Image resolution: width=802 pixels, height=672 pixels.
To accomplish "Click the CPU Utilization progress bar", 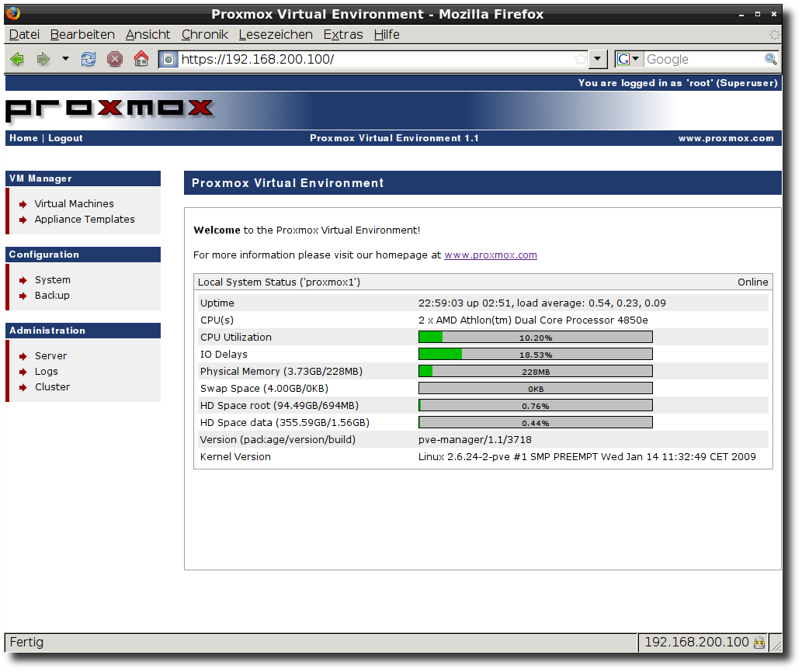I will pos(535,338).
